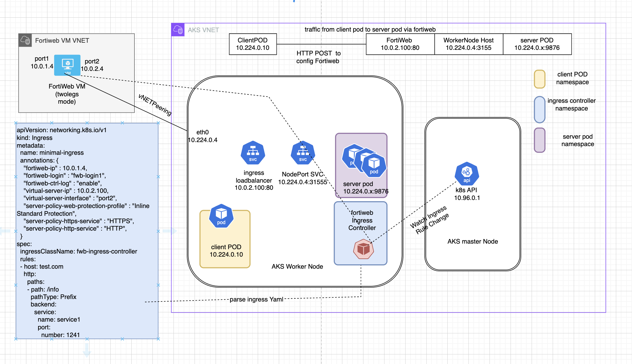This screenshot has width=632, height=364.
Task: Click 'NodePort SVC 10.224.0.4:31555' label
Action: click(x=303, y=178)
